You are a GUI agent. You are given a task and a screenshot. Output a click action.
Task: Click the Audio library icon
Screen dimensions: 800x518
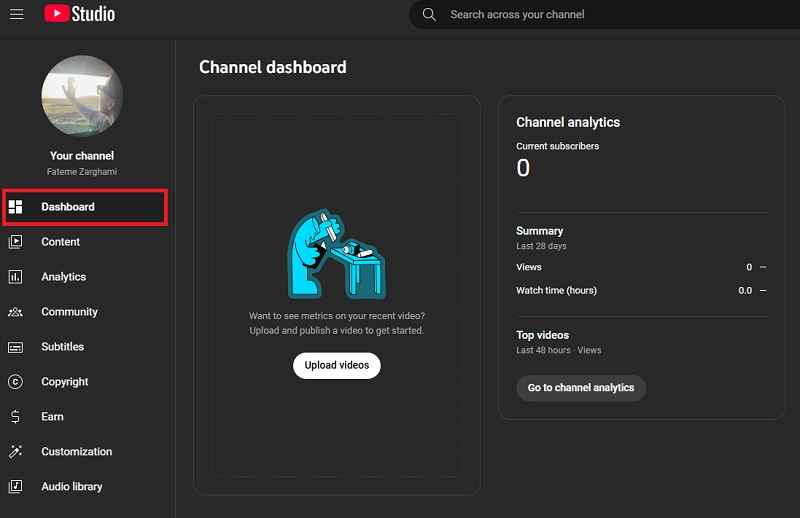point(15,487)
